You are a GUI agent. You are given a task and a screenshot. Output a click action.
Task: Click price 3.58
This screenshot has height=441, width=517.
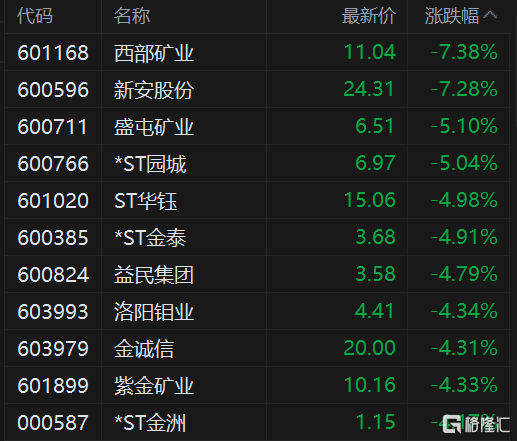375,274
